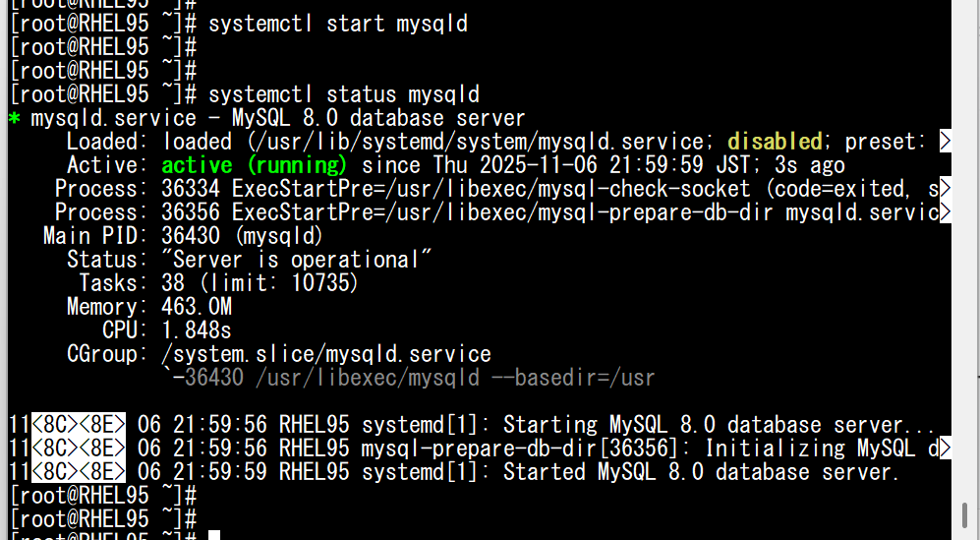Click truncation arrow on Initializing MySQL log line
Viewport: 980px width, 540px height.
coord(946,449)
